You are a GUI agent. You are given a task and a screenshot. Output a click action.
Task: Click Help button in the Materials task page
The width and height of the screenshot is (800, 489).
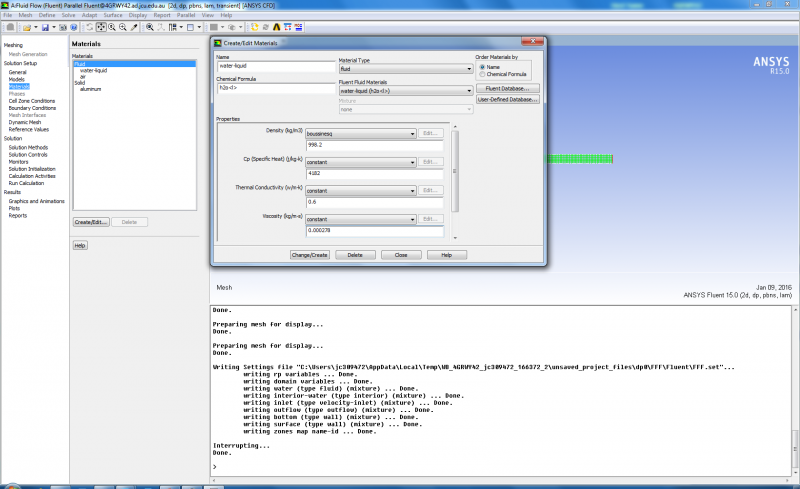click(x=80, y=246)
